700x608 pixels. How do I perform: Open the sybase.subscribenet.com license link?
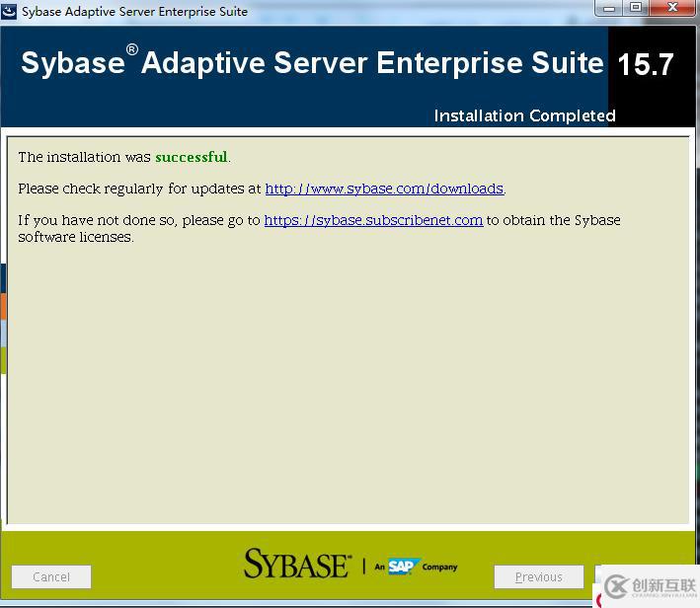coord(373,220)
